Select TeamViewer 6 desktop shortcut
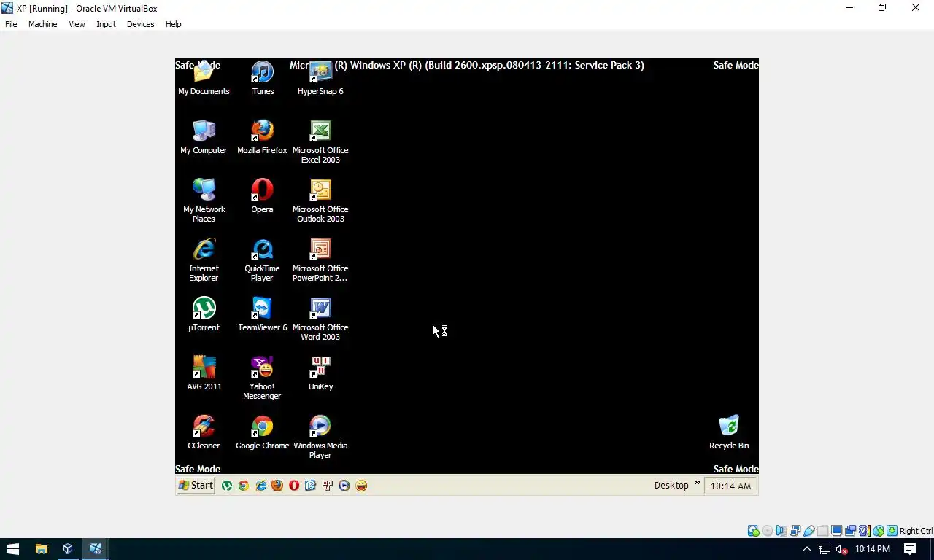The image size is (934, 560). pyautogui.click(x=262, y=314)
